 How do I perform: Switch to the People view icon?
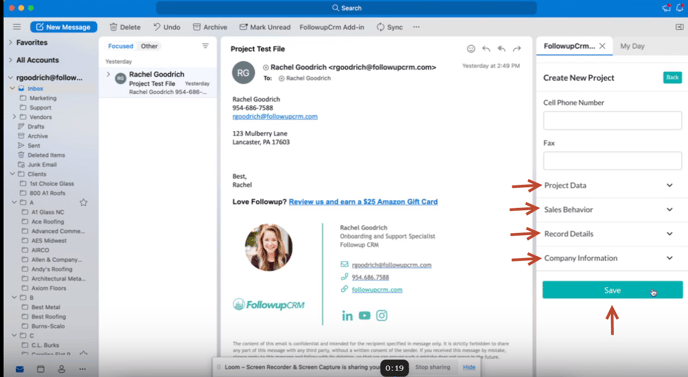coord(61,369)
